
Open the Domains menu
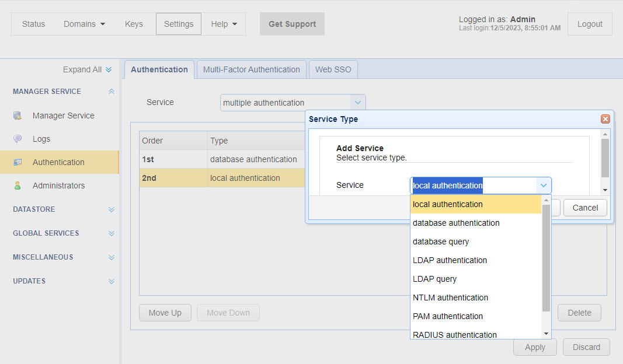pos(84,24)
